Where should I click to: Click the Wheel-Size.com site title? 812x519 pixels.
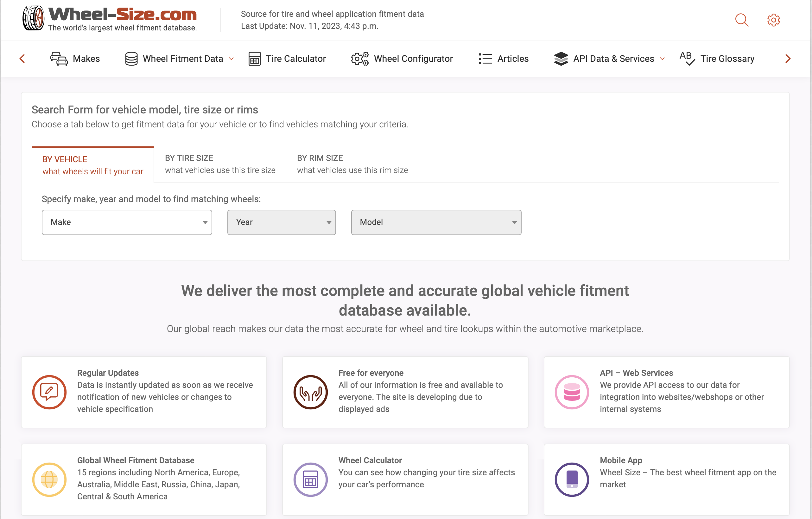point(123,15)
